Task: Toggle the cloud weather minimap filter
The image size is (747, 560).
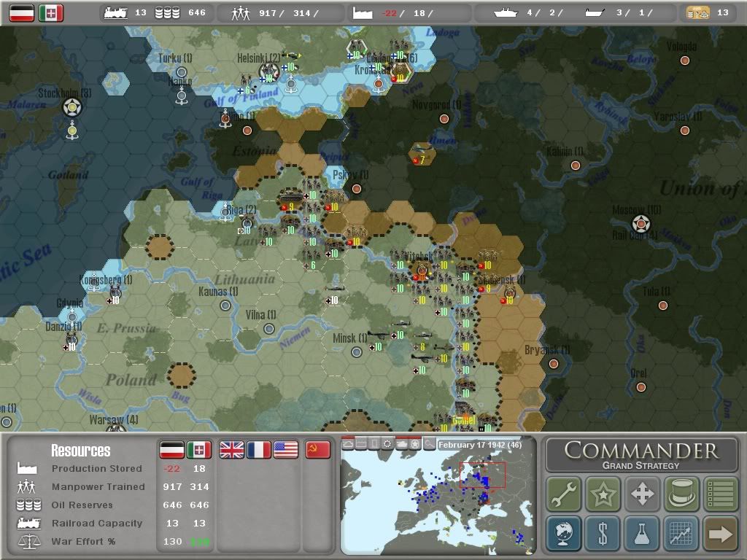Action: [x=348, y=444]
